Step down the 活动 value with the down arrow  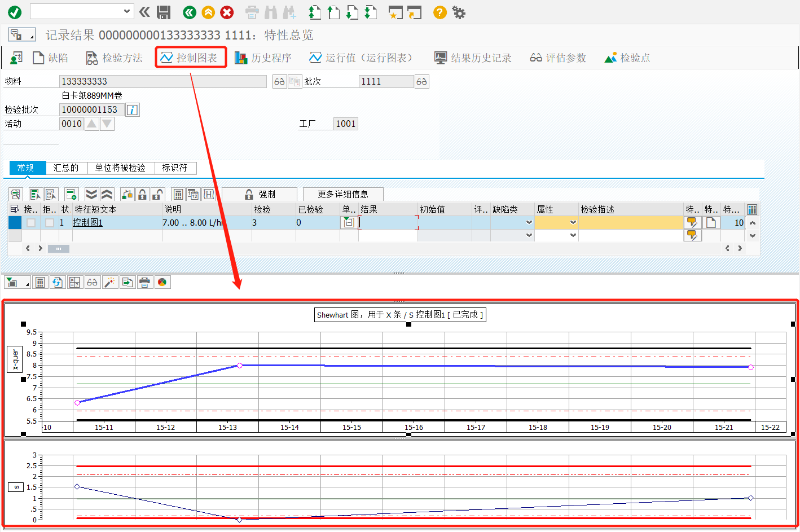pyautogui.click(x=107, y=123)
